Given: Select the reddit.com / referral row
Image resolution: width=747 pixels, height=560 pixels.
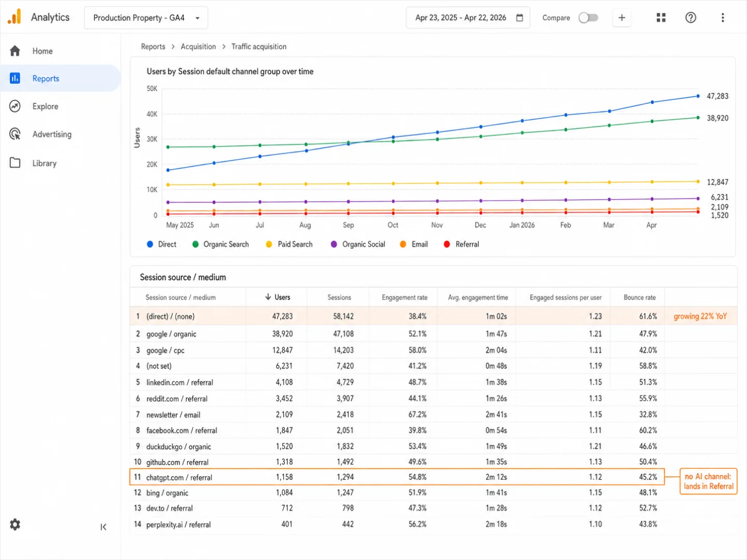Looking at the screenshot, I should 433,398.
